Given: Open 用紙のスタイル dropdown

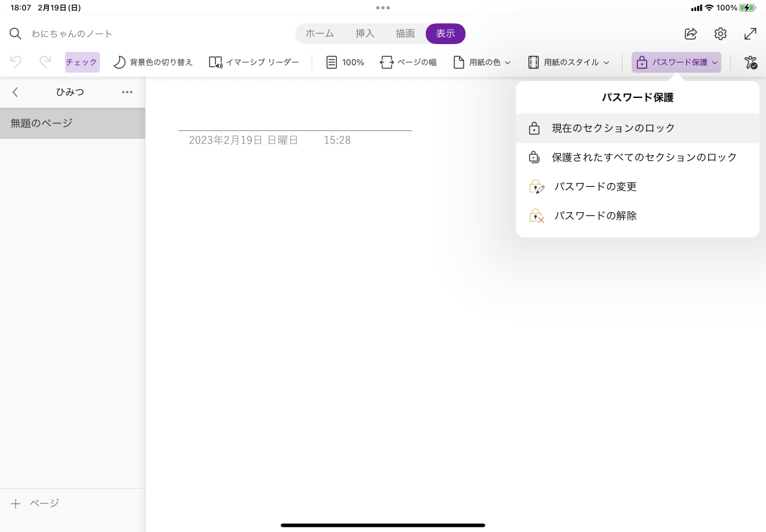Looking at the screenshot, I should click(569, 62).
